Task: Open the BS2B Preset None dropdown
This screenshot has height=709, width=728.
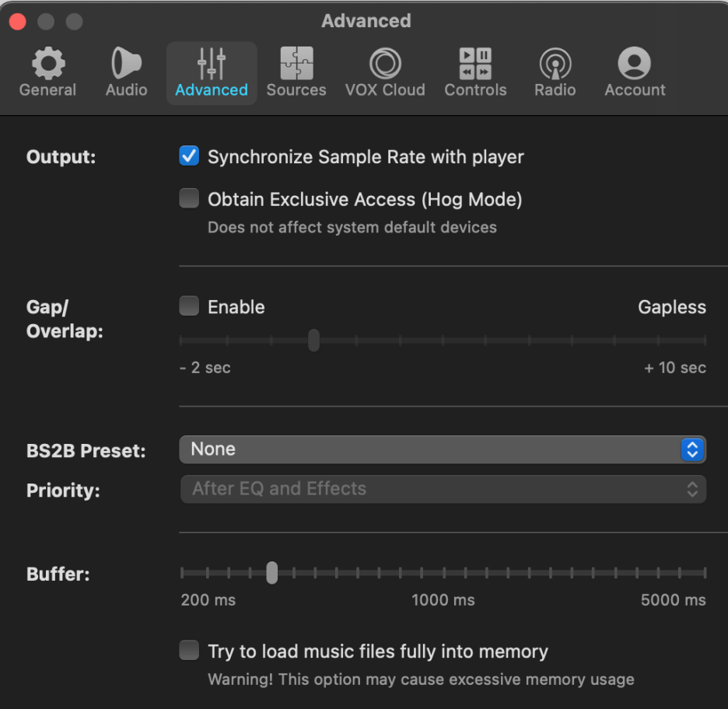Action: (x=443, y=449)
